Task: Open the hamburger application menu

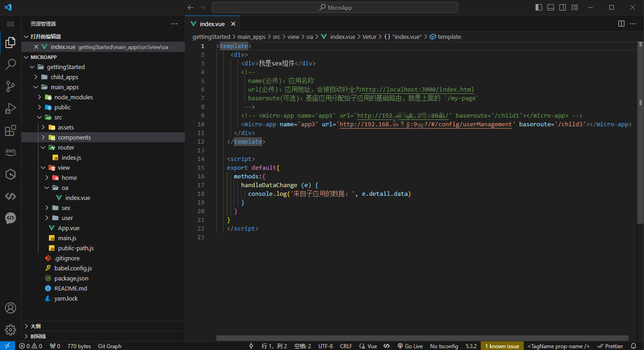Action: (x=10, y=24)
